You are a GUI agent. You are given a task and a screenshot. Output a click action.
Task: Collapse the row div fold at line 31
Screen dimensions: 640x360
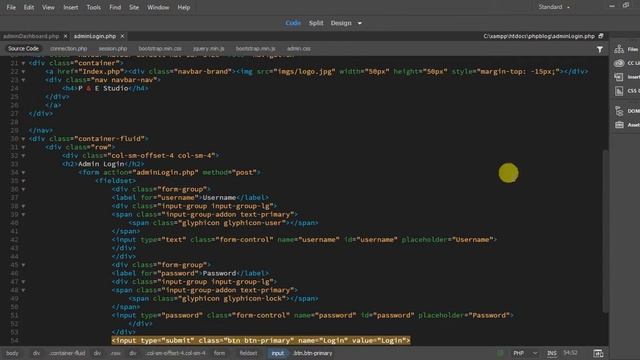23,147
